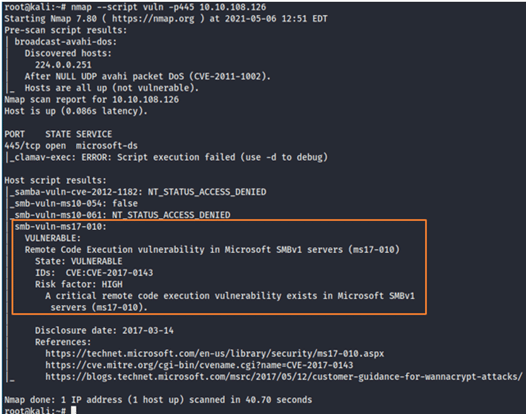Click the Nmap done summary line
The width and height of the screenshot is (526, 414).
[x=158, y=400]
